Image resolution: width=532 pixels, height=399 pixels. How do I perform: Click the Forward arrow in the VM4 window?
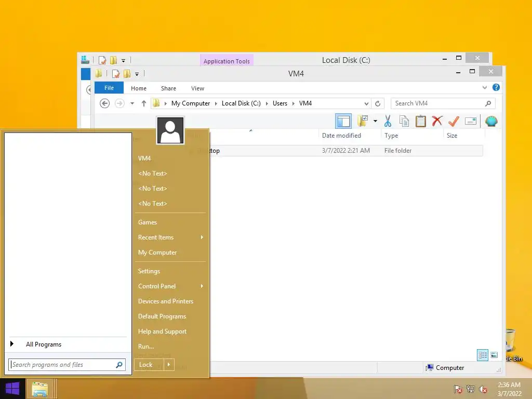pyautogui.click(x=119, y=103)
